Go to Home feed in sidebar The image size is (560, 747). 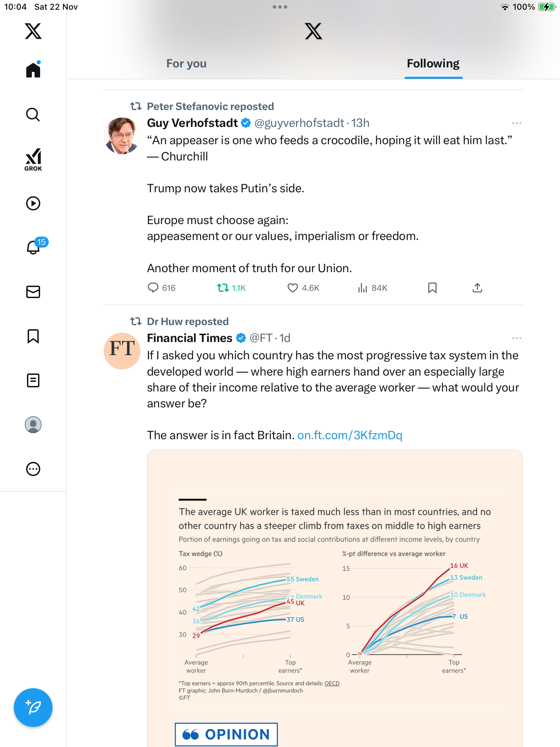pyautogui.click(x=33, y=70)
